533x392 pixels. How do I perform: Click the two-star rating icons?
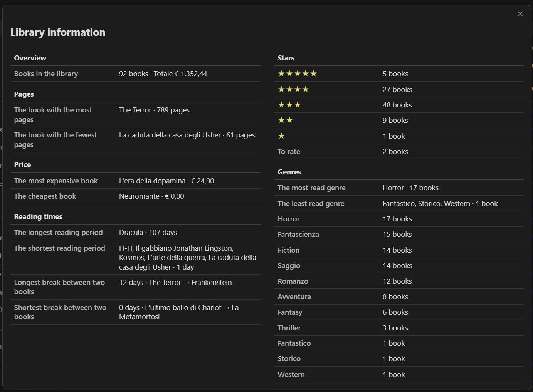(x=285, y=120)
